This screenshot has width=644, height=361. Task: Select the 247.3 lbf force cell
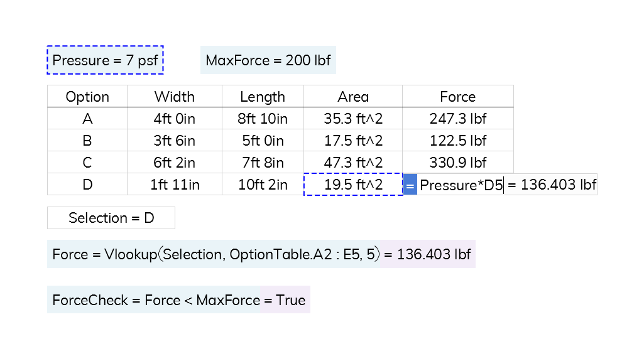pyautogui.click(x=458, y=119)
